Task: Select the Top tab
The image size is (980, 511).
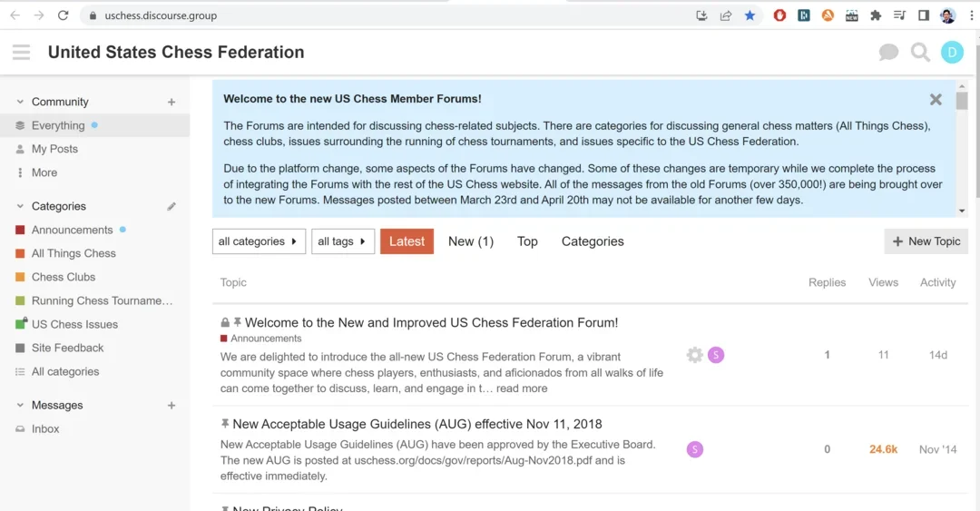Action: click(x=527, y=241)
